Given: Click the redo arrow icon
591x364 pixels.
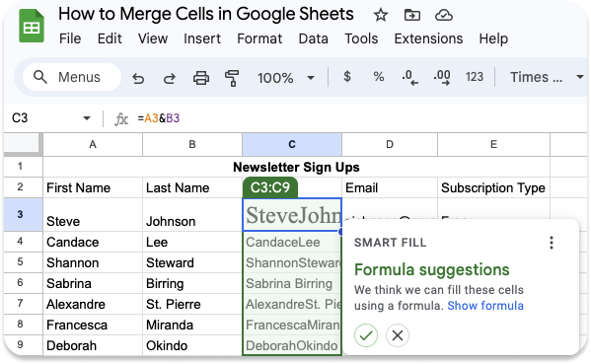Looking at the screenshot, I should coord(170,78).
